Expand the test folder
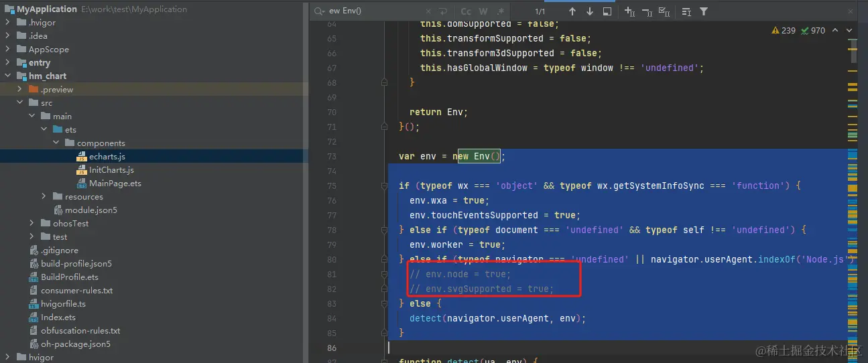 pos(32,237)
